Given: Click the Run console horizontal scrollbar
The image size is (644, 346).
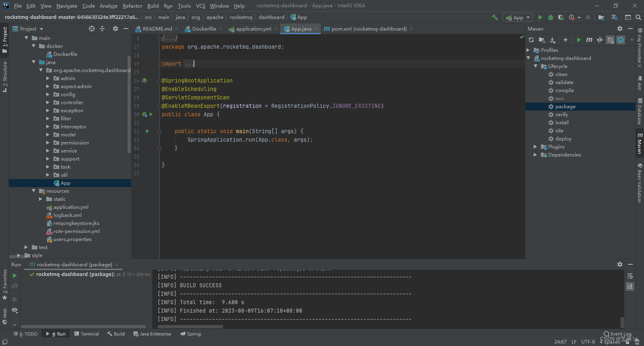Looking at the screenshot, I should click(190, 327).
